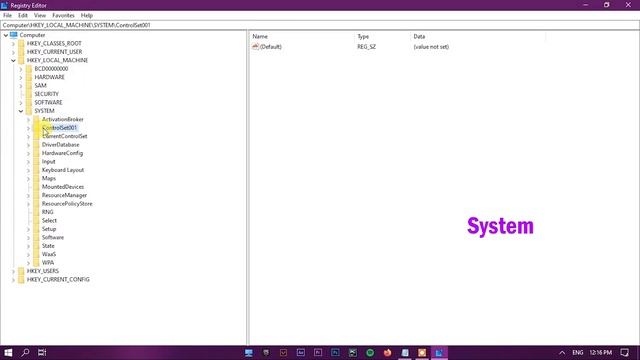Click the HardwareConfig folder icon
The width and height of the screenshot is (640, 360).
tap(36, 153)
